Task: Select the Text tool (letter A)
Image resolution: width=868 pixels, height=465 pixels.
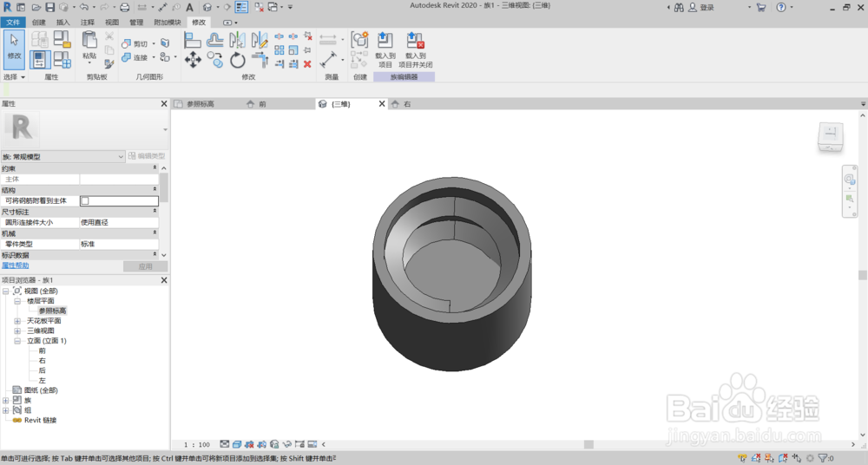Action: 189,7
